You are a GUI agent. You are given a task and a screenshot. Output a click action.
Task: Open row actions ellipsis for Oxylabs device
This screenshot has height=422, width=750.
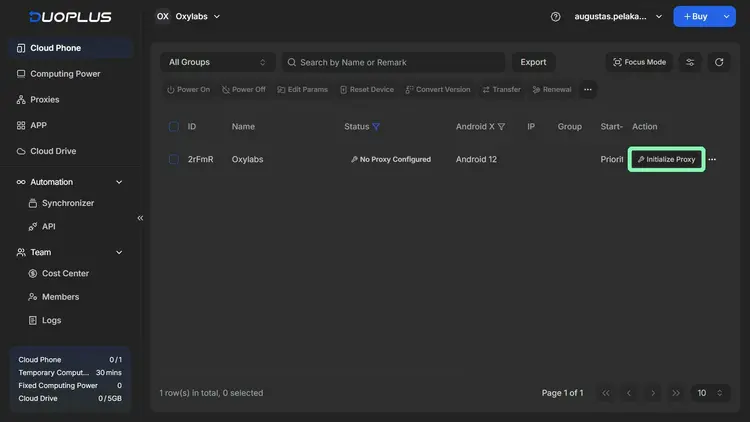712,160
